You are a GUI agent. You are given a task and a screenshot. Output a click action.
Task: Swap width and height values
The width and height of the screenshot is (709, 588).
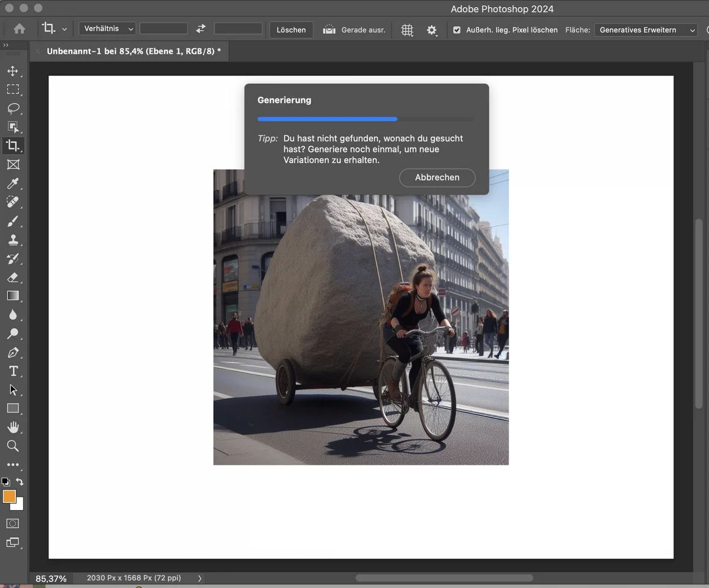coord(201,29)
